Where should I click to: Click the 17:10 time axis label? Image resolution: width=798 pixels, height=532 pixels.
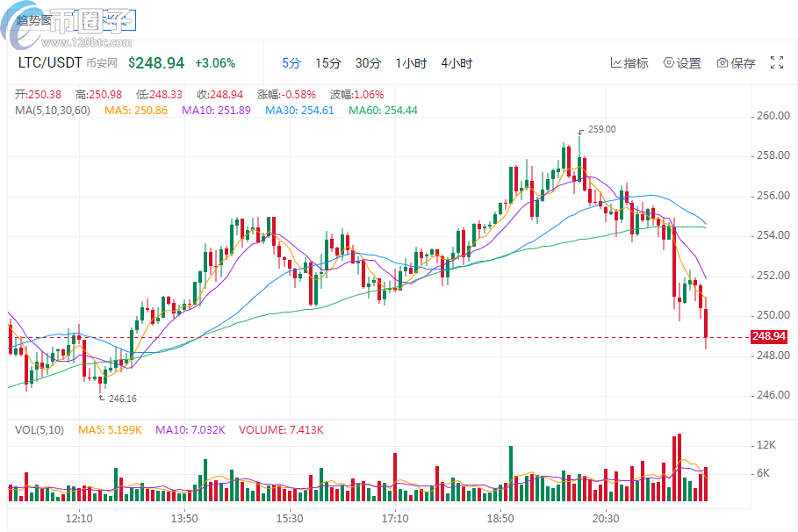(x=395, y=519)
